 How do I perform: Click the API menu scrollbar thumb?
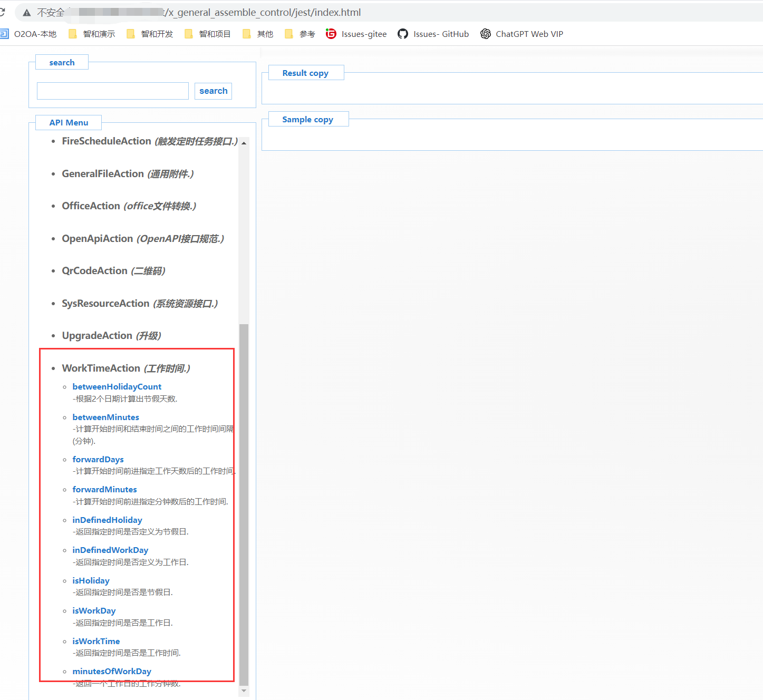244,504
